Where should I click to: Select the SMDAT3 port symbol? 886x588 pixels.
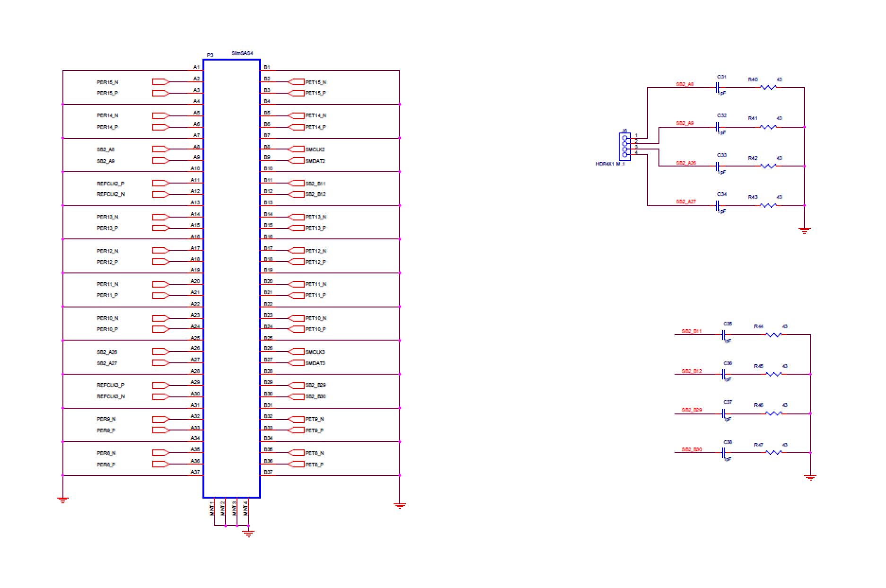296,363
